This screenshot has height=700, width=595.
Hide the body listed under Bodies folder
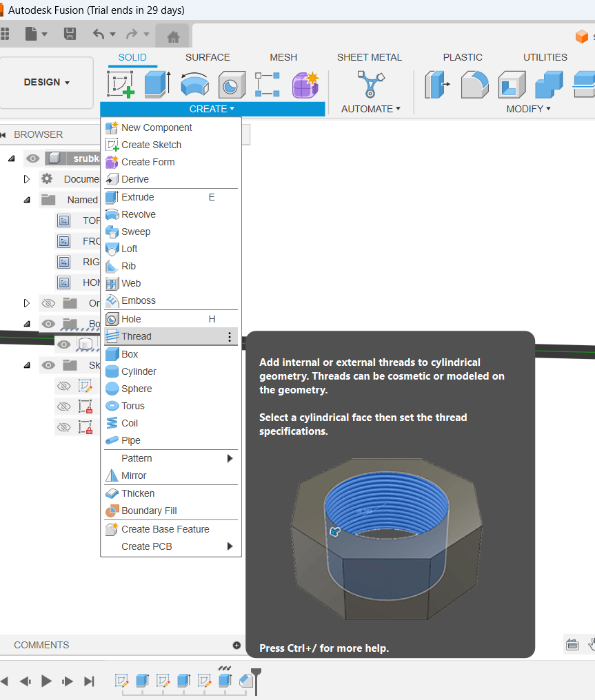(64, 344)
